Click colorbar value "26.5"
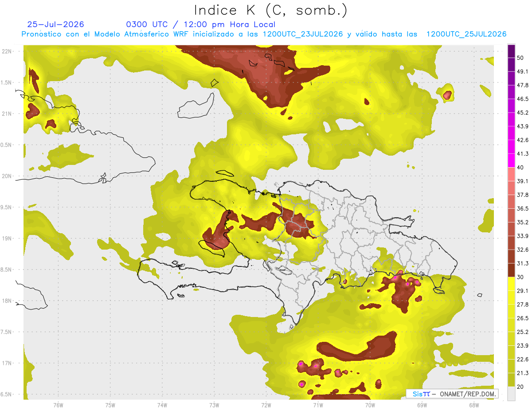 click(522, 318)
